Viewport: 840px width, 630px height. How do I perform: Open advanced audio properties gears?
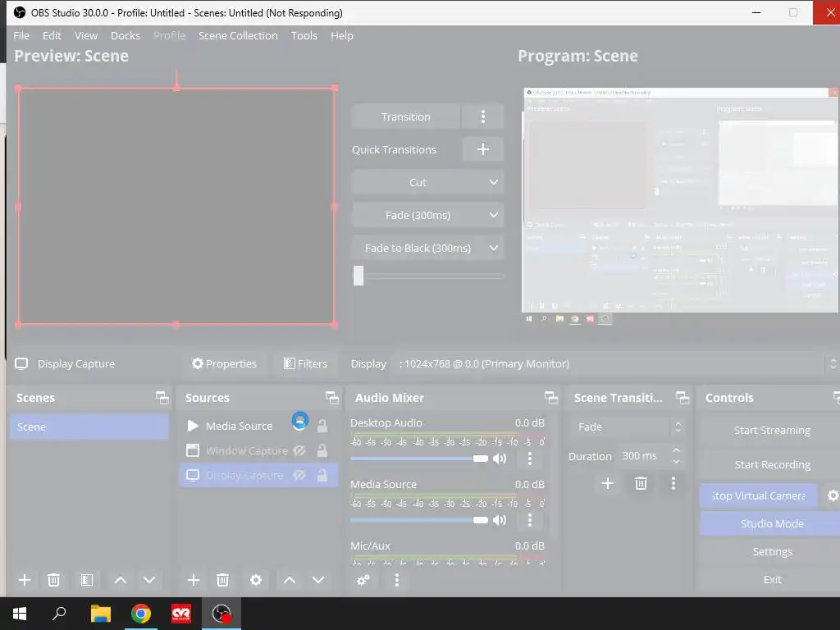click(363, 580)
